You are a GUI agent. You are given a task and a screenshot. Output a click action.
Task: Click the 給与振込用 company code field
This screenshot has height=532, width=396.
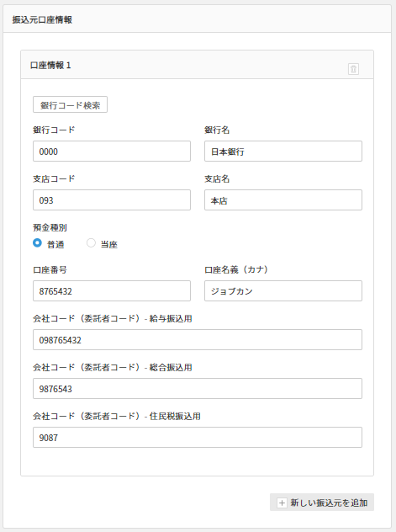(198, 339)
